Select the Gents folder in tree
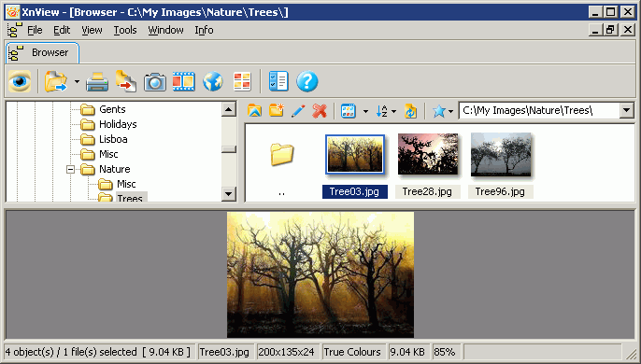641x364 pixels. tap(112, 109)
